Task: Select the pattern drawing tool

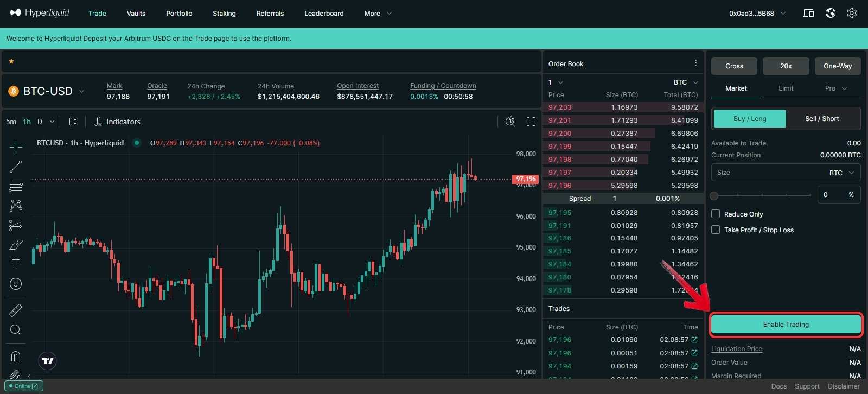Action: click(16, 205)
